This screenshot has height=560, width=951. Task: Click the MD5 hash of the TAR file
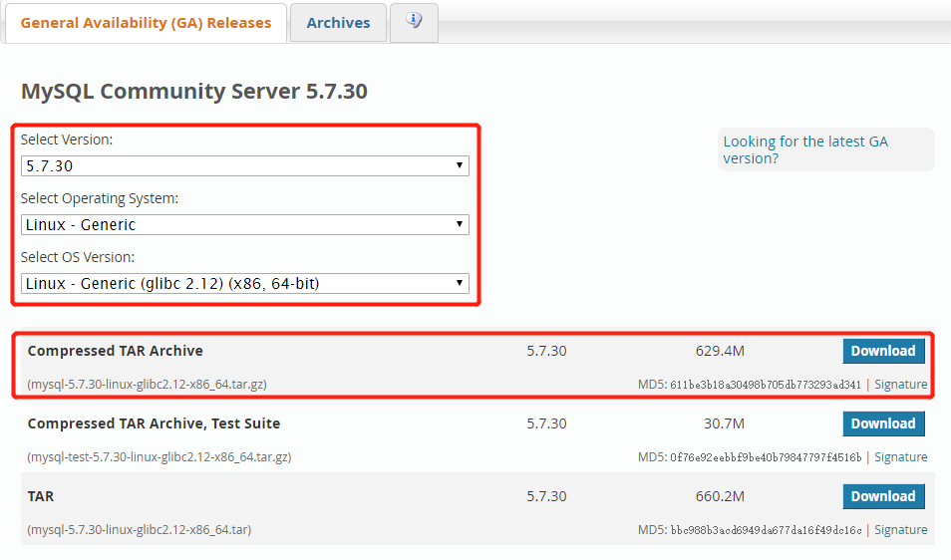pyautogui.click(x=766, y=530)
